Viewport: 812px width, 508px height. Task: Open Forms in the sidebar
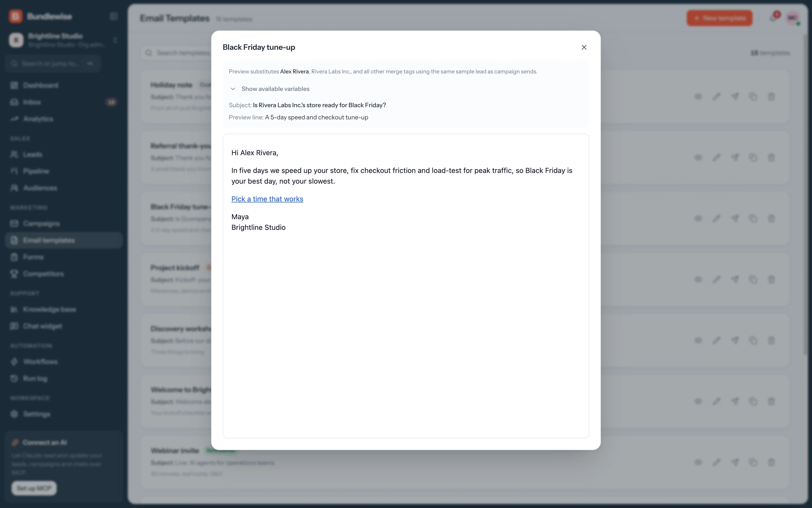[64, 257]
